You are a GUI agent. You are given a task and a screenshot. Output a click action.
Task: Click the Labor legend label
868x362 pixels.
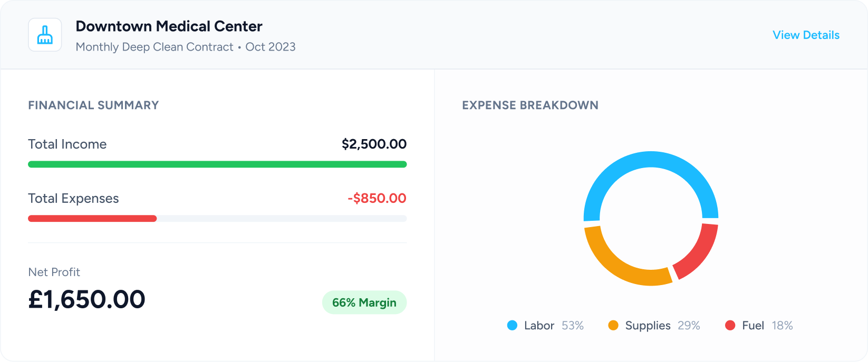539,326
